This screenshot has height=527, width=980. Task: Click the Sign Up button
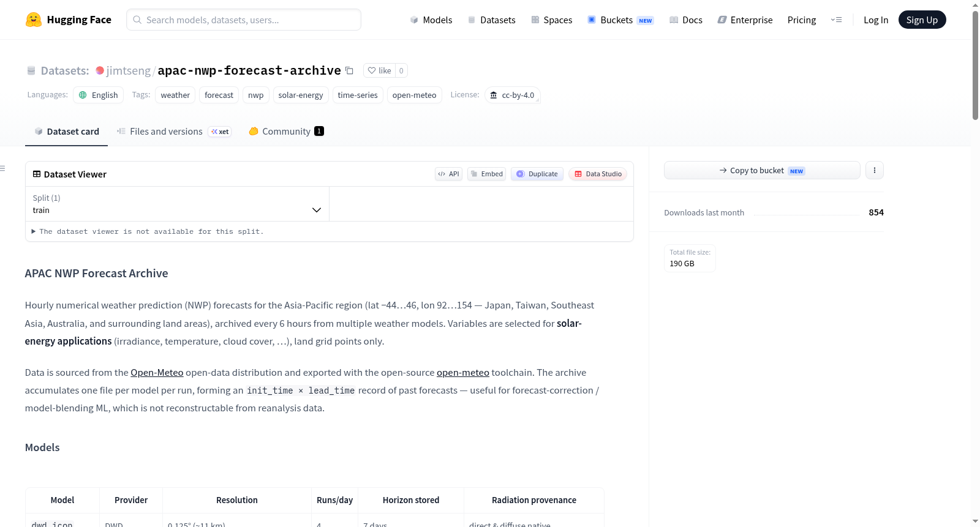(922, 20)
